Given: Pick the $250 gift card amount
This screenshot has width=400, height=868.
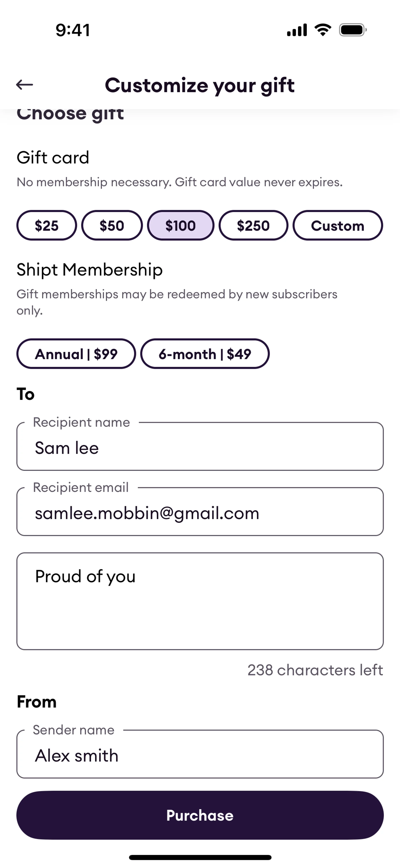Looking at the screenshot, I should point(253,225).
